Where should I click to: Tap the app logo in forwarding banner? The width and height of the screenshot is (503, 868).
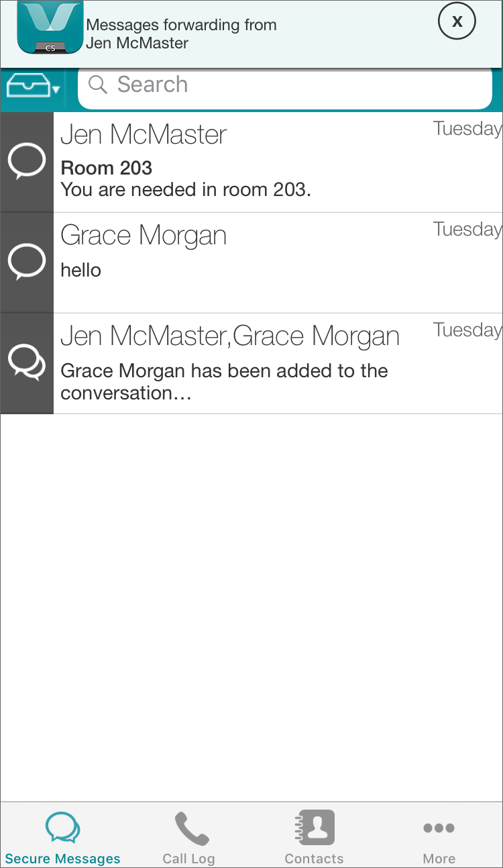coord(50,28)
